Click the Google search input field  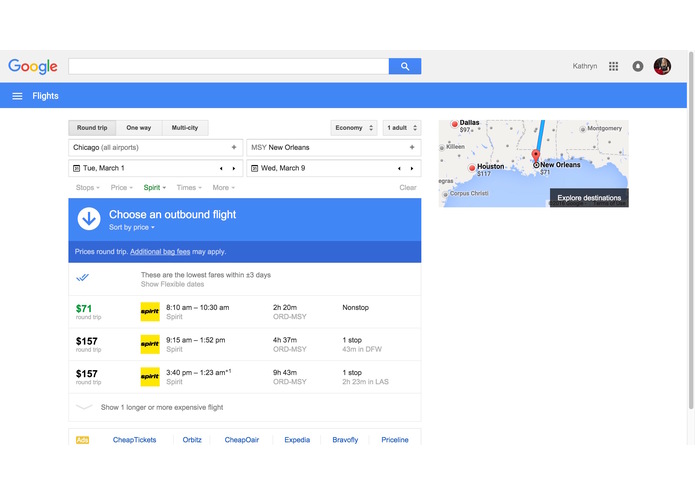tap(229, 66)
